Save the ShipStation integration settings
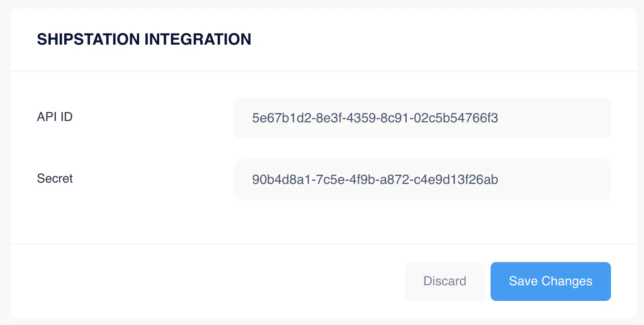This screenshot has height=325, width=644. [x=550, y=281]
